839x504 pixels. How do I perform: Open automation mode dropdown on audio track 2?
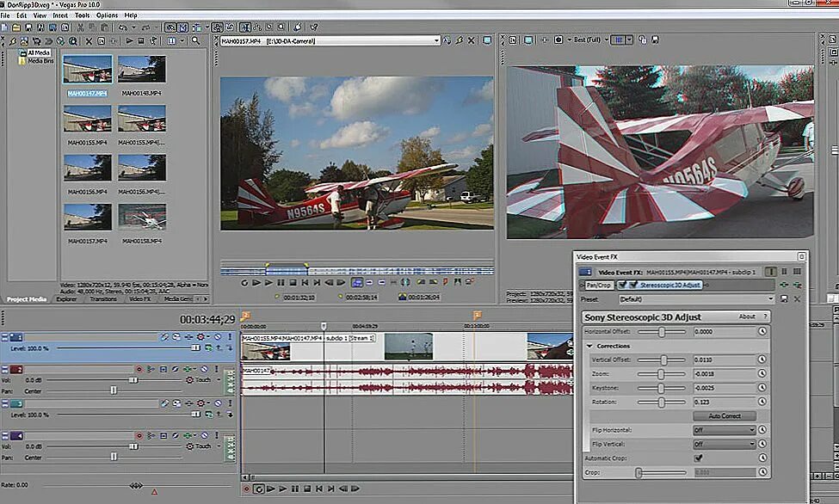pyautogui.click(x=219, y=379)
